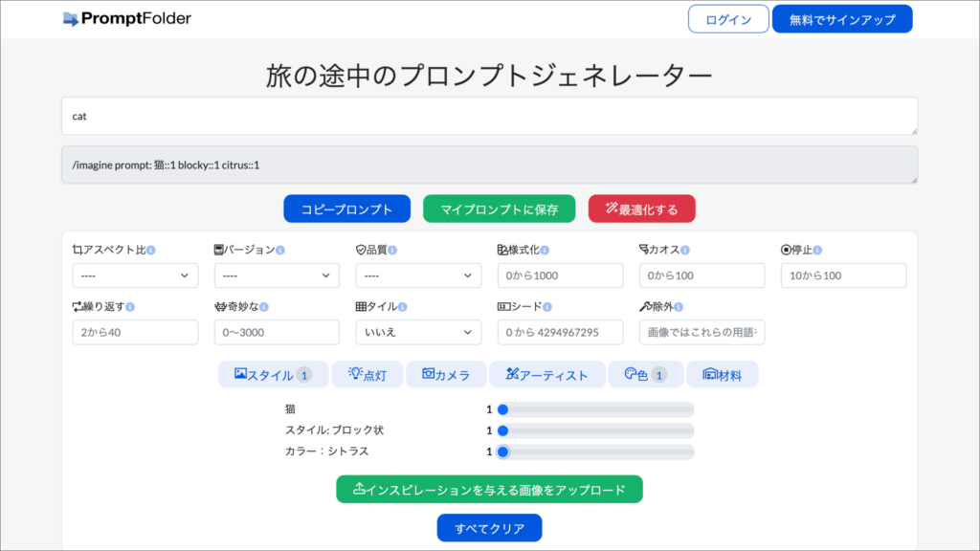The height and width of the screenshot is (551, 980).
Task: Click the PromptFolder logo
Action: coord(127,17)
